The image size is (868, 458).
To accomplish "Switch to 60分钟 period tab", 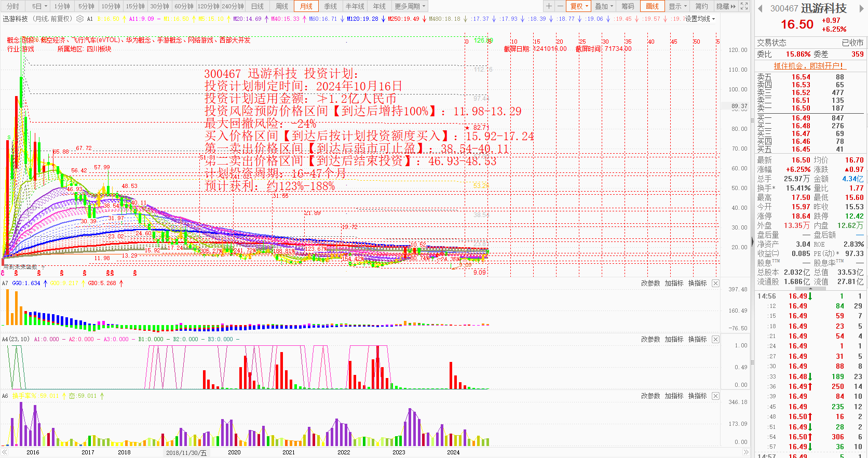I will click(184, 6).
